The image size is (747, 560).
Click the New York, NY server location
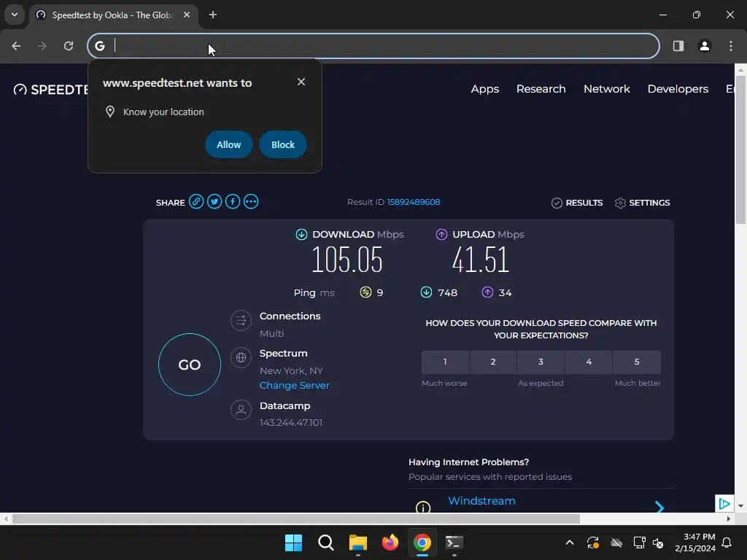click(291, 370)
